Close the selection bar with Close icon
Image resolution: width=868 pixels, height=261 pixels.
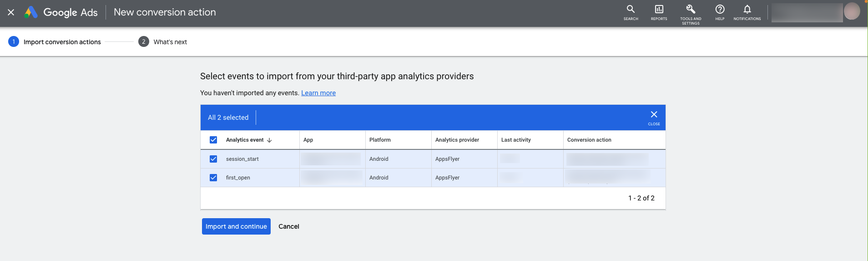(x=654, y=117)
